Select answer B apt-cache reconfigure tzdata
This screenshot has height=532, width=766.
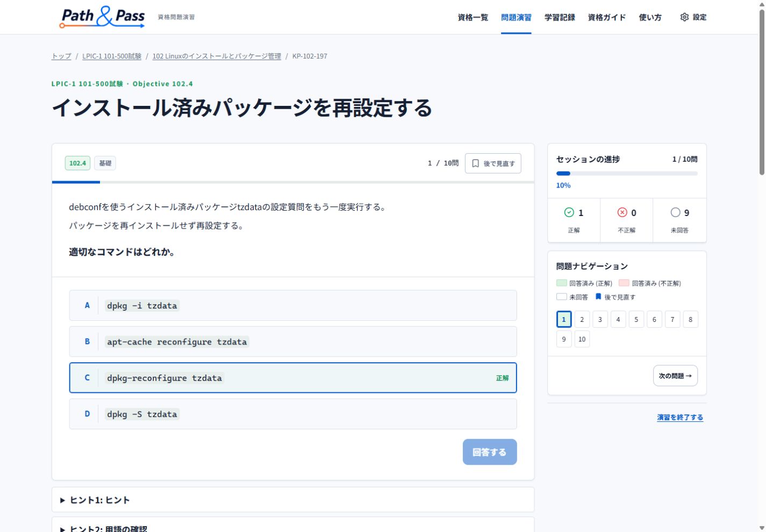pos(293,341)
